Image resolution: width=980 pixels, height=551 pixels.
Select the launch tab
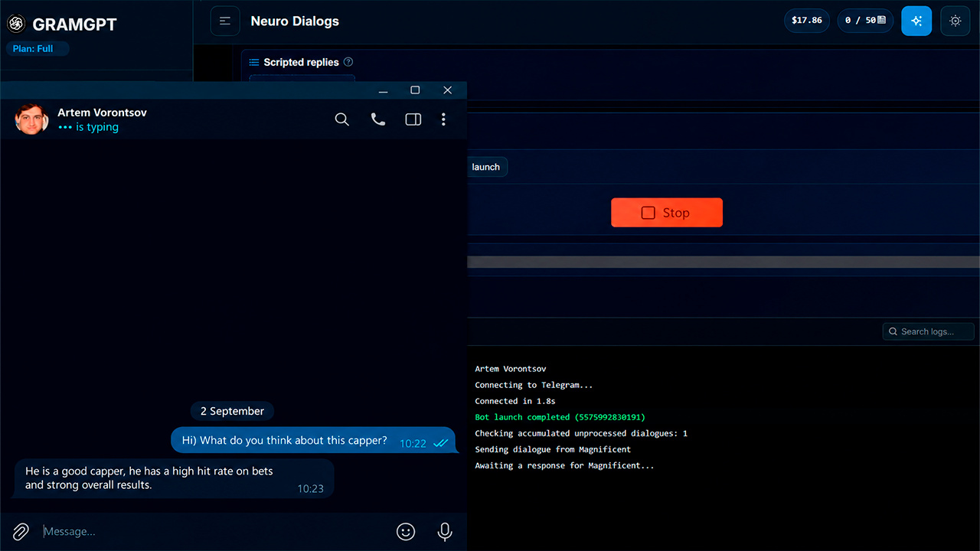(x=486, y=167)
